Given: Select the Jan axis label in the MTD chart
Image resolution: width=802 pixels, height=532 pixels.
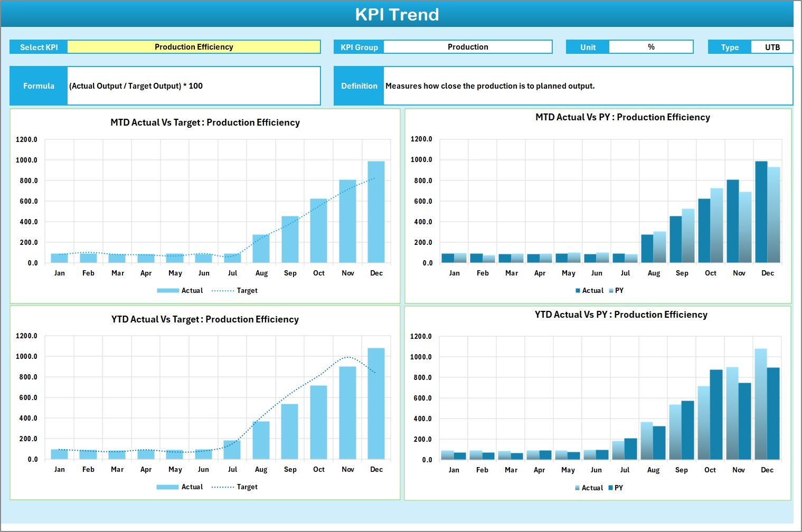Looking at the screenshot, I should (x=60, y=273).
